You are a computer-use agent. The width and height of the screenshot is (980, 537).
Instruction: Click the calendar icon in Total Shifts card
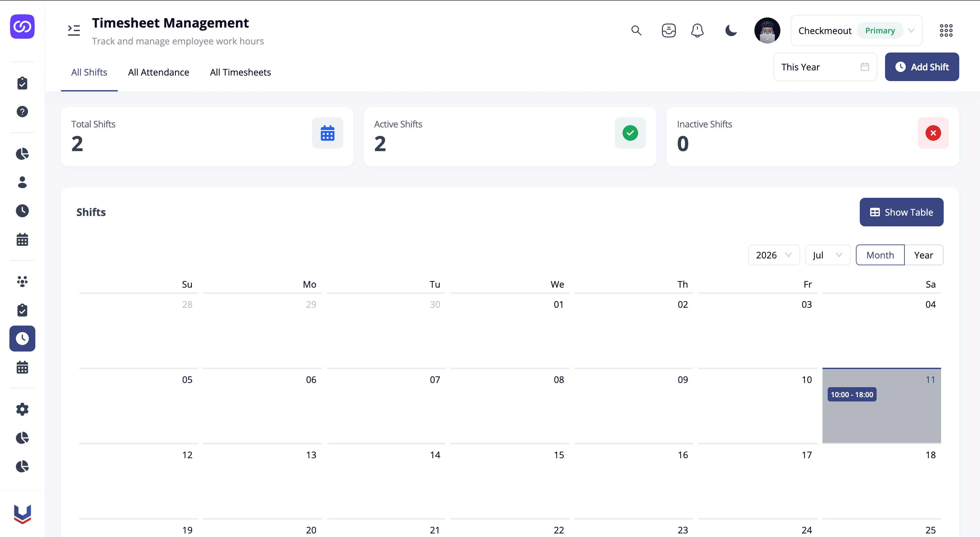coord(327,133)
